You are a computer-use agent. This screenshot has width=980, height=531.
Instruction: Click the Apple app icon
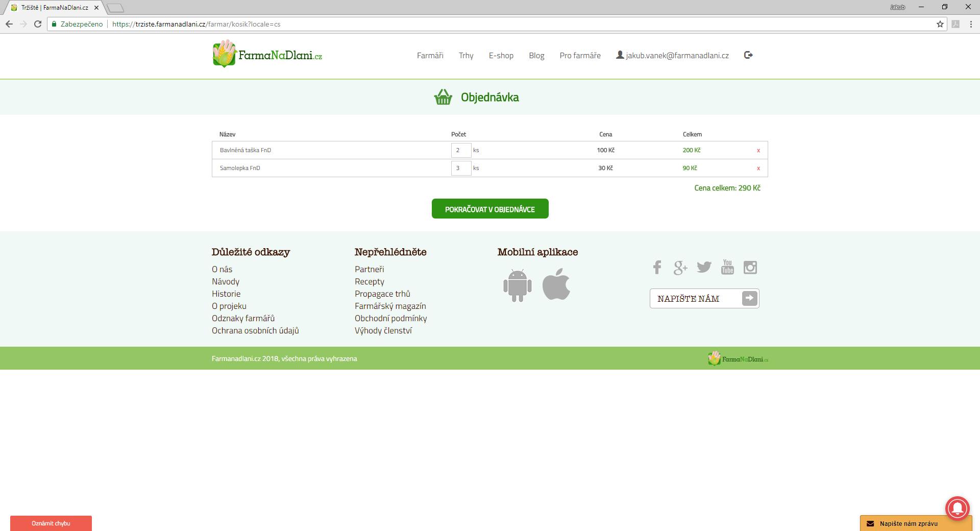[x=556, y=284]
